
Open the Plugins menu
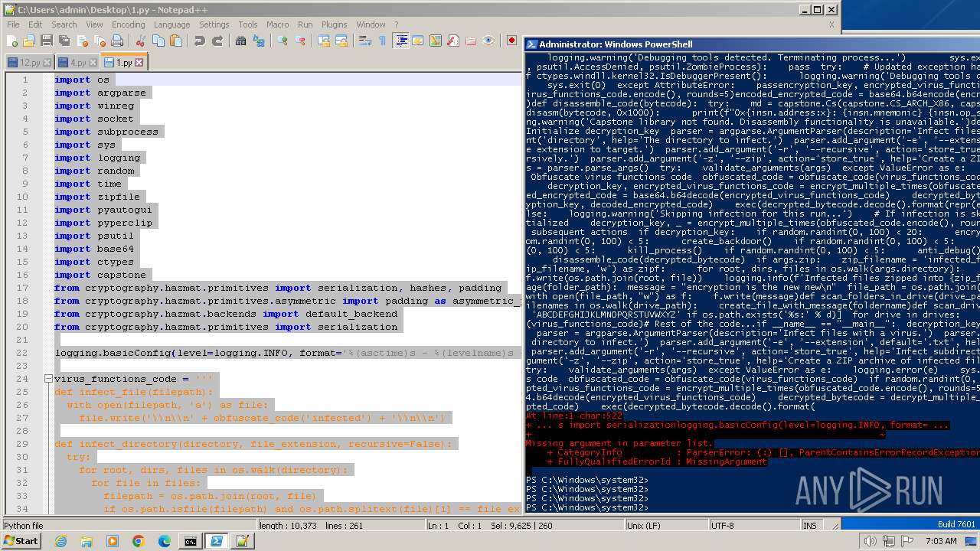tap(334, 24)
